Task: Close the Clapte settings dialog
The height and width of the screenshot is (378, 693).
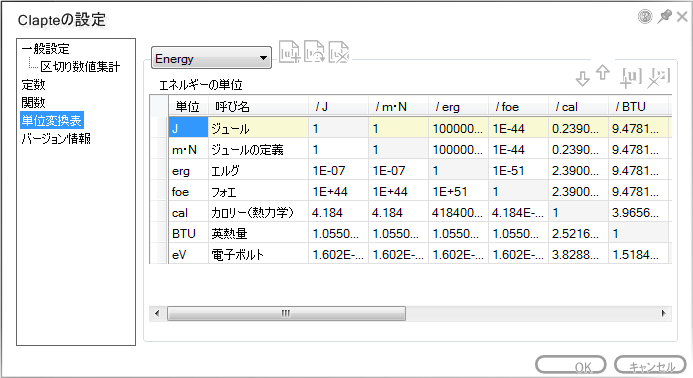Action: [x=682, y=17]
